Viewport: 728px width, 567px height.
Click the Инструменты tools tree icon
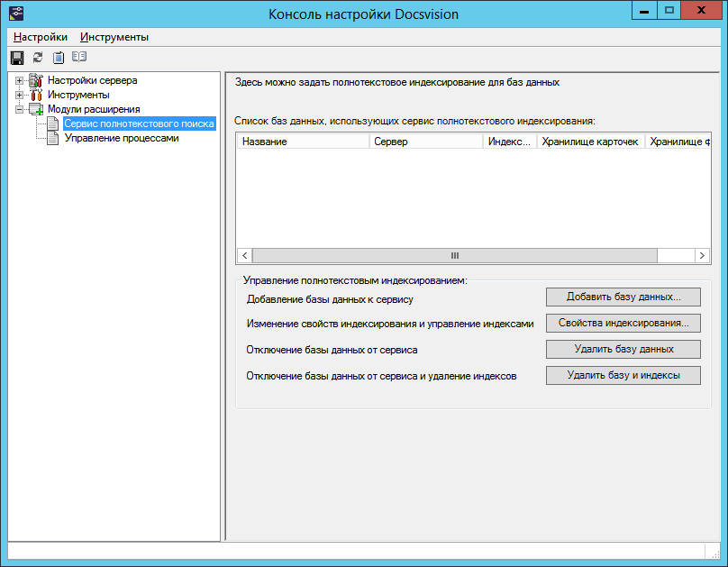[x=35, y=95]
